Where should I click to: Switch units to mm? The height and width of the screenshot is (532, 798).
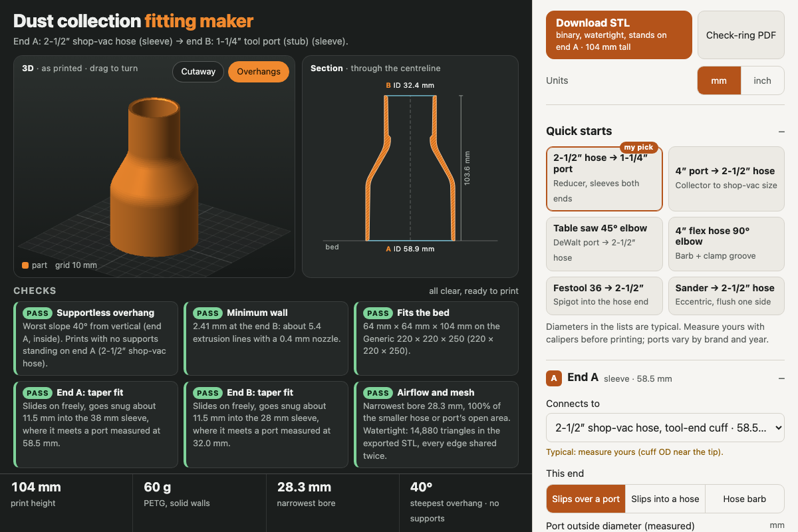[719, 80]
